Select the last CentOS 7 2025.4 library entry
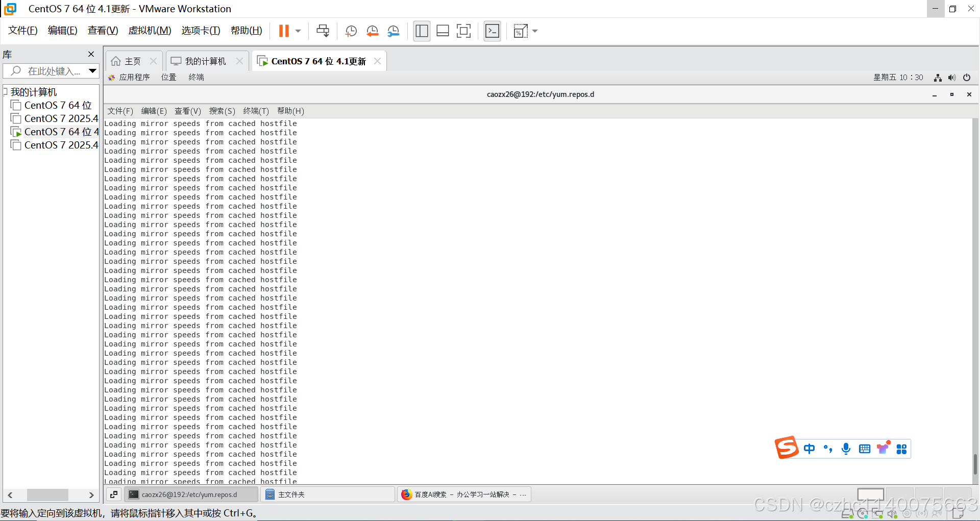Viewport: 980px width, 521px height. (x=55, y=145)
